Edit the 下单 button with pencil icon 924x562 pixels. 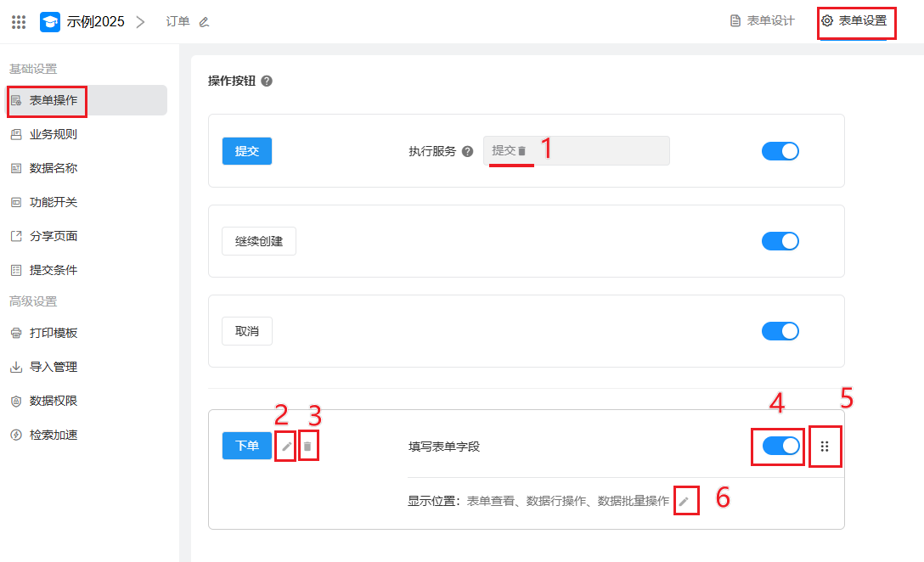coord(287,446)
